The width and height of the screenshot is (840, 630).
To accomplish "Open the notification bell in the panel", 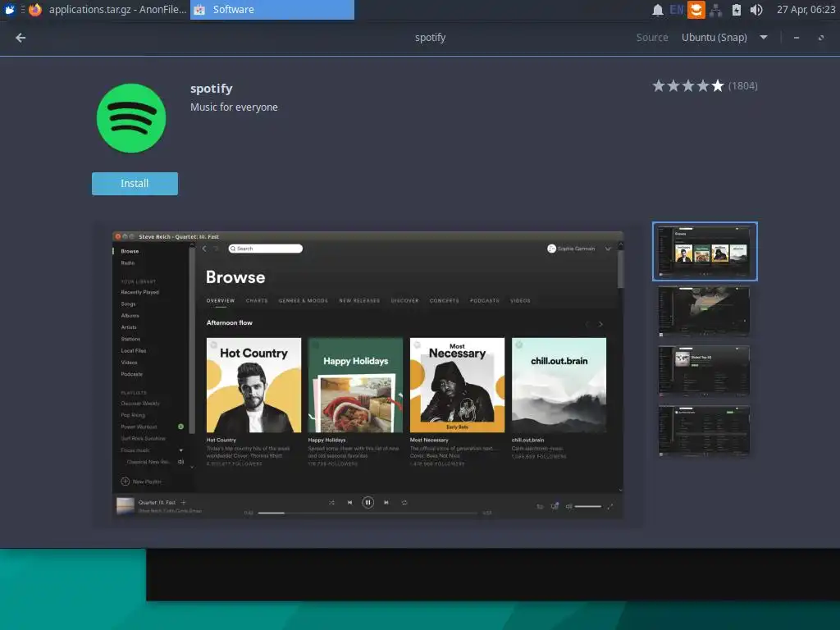I will coord(657,10).
